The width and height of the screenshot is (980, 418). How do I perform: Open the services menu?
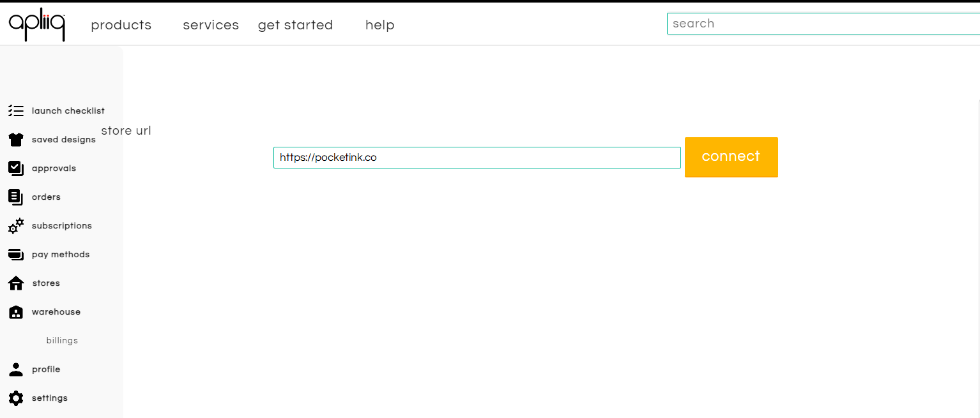211,25
